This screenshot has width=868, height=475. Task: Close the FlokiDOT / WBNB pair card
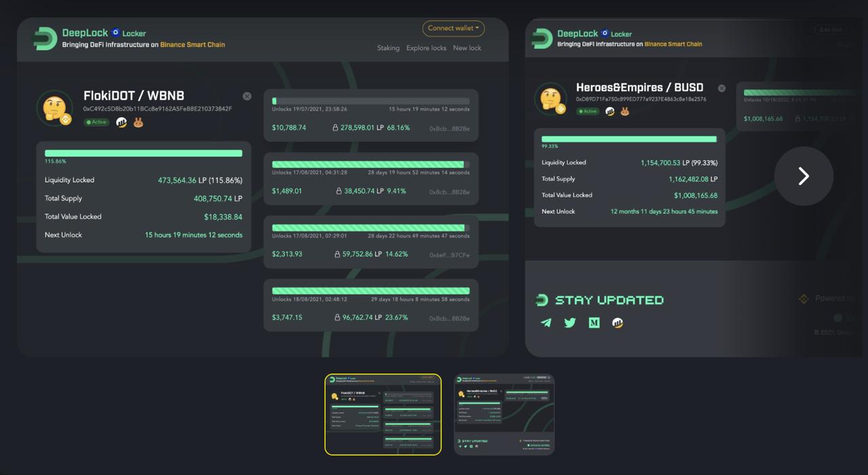click(x=247, y=96)
